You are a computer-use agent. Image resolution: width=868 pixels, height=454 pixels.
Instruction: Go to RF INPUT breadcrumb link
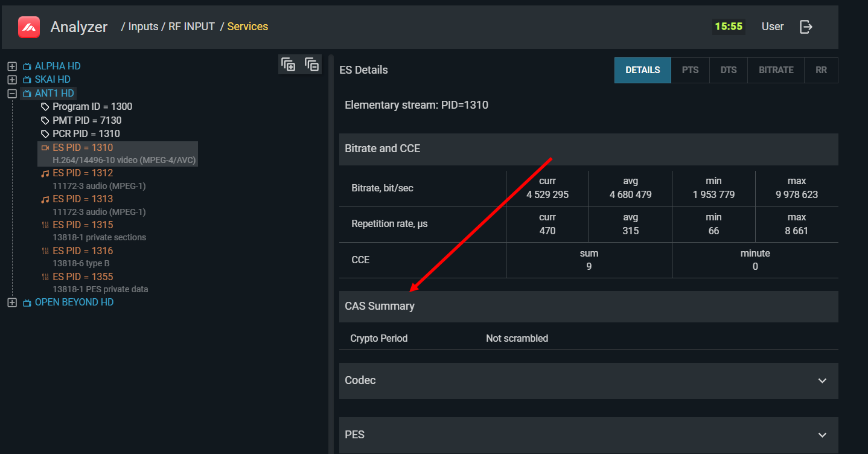click(x=191, y=27)
